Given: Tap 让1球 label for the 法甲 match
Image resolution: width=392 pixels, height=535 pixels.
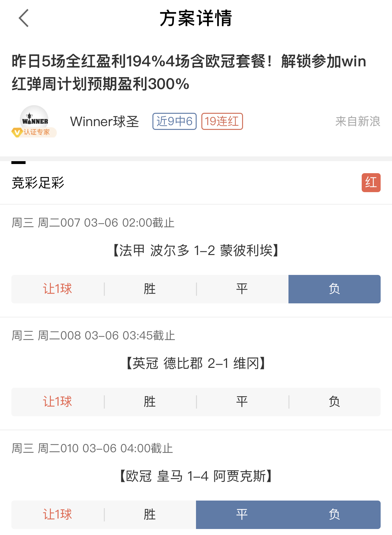Looking at the screenshot, I should pyautogui.click(x=57, y=289).
